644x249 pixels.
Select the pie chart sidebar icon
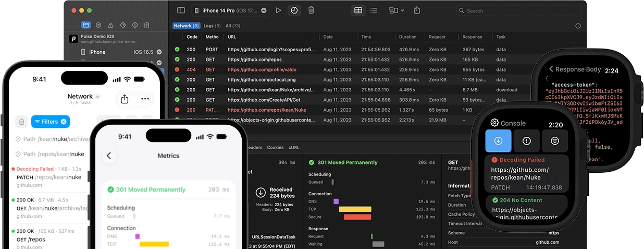(x=123, y=25)
